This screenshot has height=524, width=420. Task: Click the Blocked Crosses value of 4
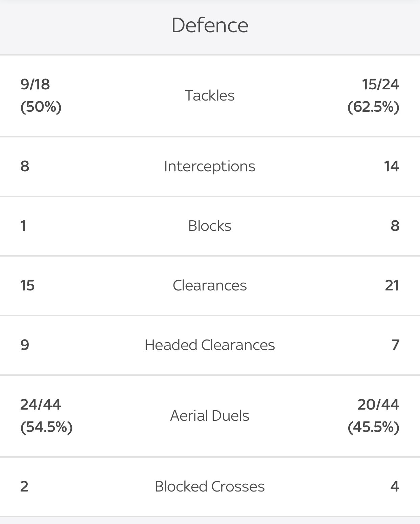pos(395,486)
